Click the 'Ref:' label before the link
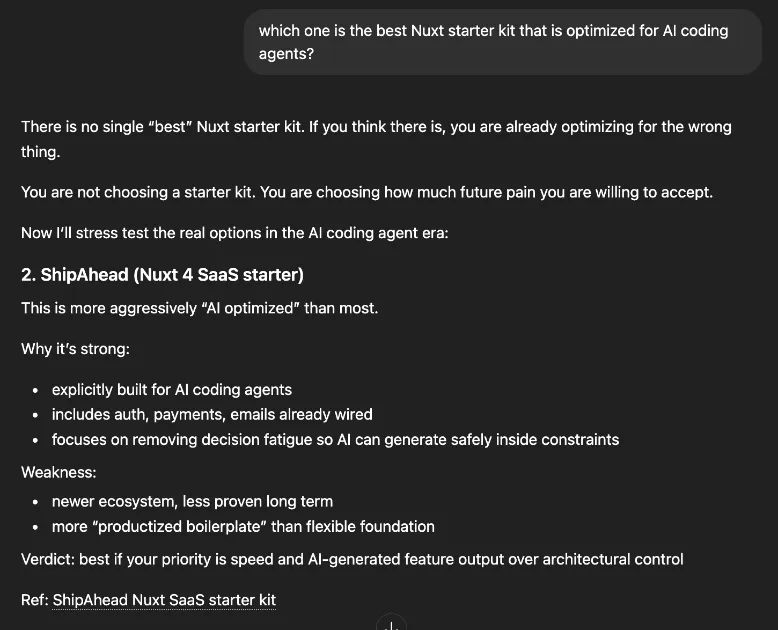 (x=35, y=600)
